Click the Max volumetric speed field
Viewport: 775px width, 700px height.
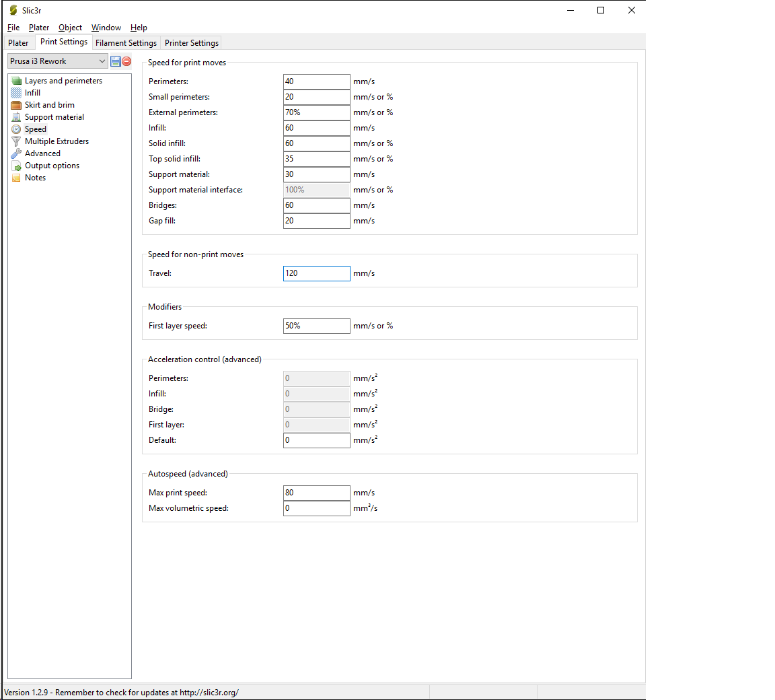(316, 508)
